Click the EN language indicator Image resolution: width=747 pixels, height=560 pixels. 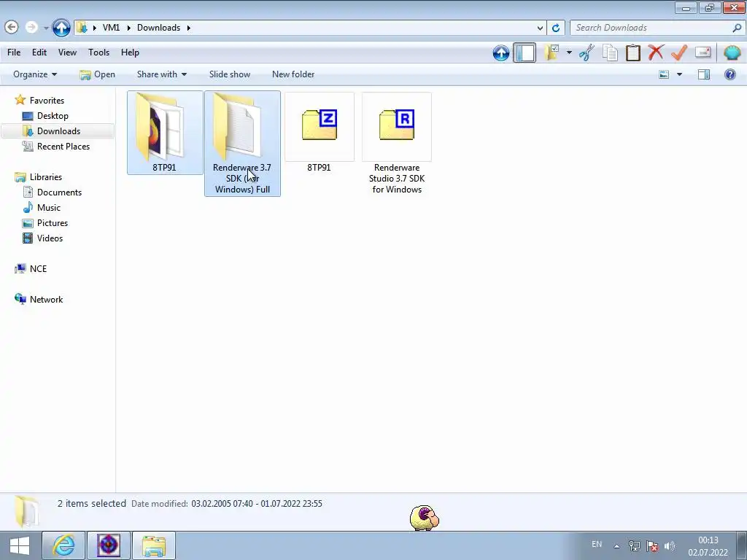(597, 544)
